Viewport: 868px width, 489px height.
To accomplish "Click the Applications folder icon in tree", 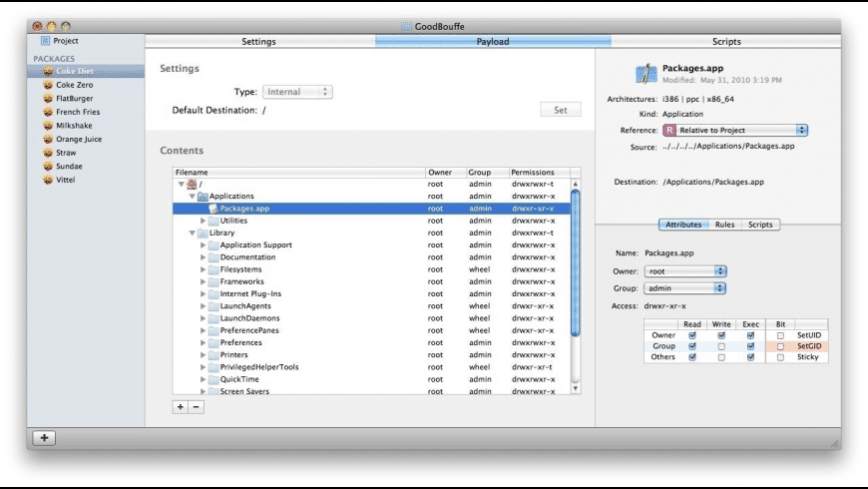I will [202, 197].
